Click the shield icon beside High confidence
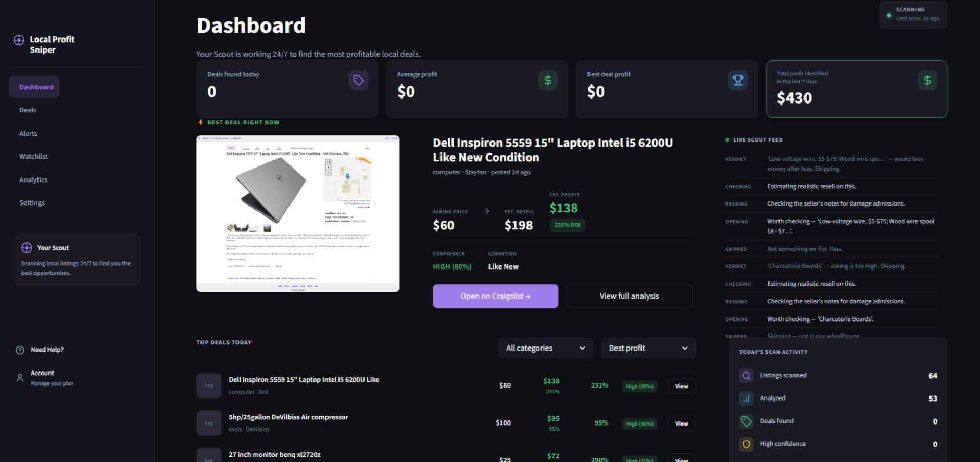 (746, 444)
